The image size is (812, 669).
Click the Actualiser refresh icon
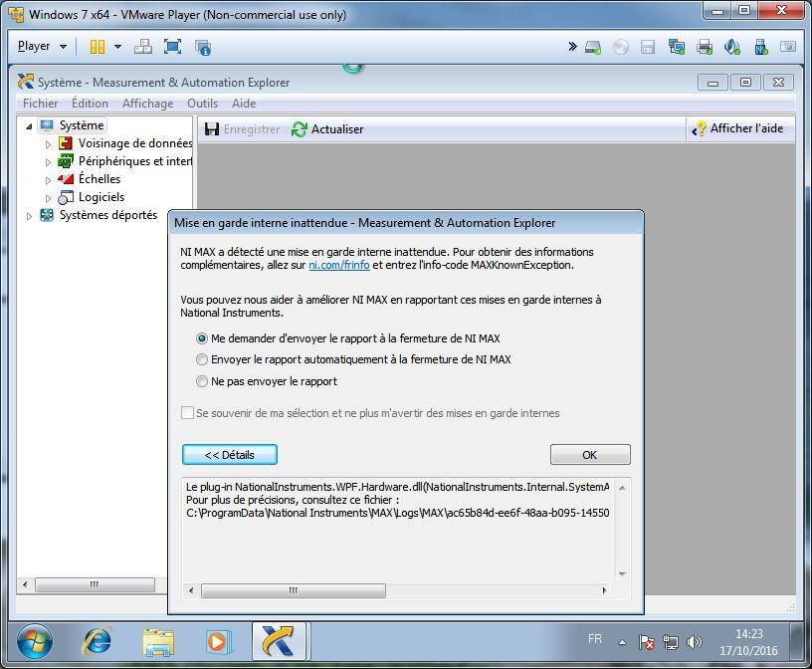click(x=300, y=129)
